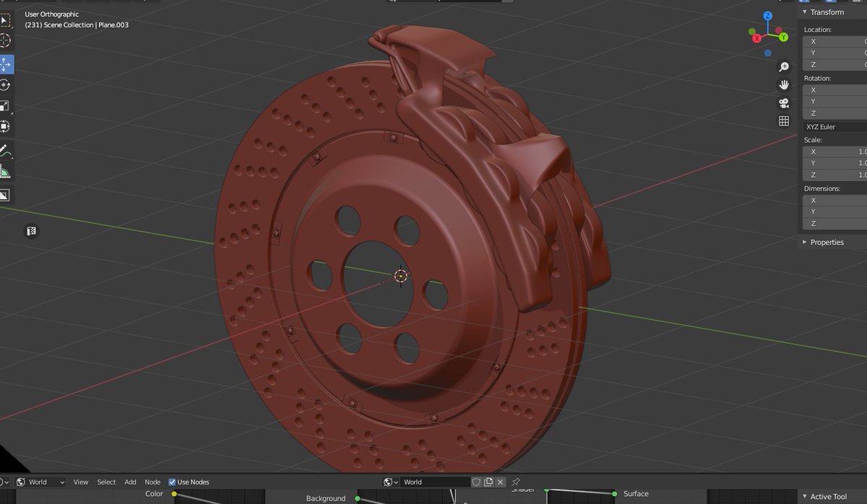
Task: Click the 'User Orthographic' viewport label
Action: click(x=52, y=14)
